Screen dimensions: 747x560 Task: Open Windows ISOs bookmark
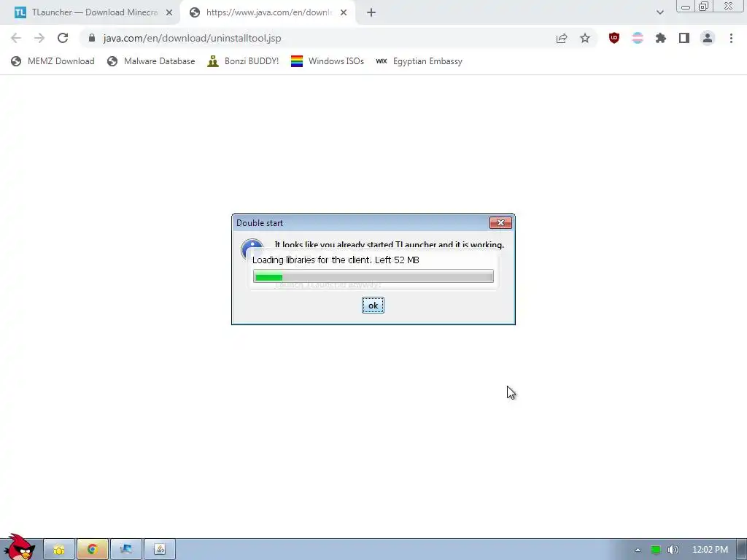point(328,61)
